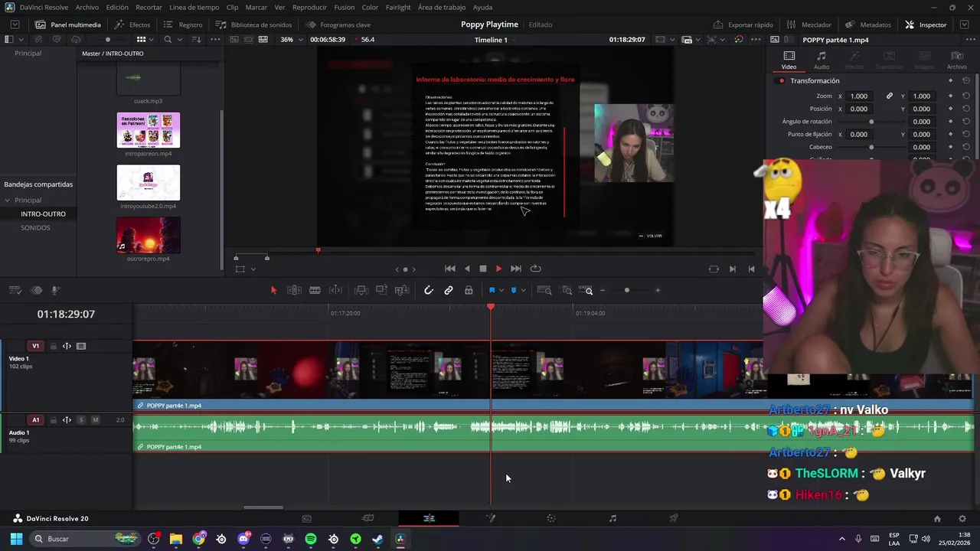
Task: Add a blue marker at playhead
Action: tap(514, 290)
